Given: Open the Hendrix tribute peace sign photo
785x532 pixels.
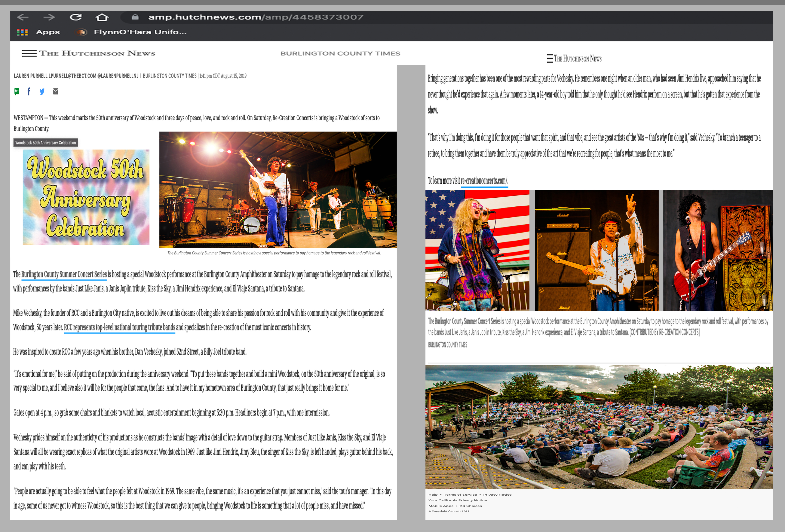Looking at the screenshot, I should [x=596, y=250].
